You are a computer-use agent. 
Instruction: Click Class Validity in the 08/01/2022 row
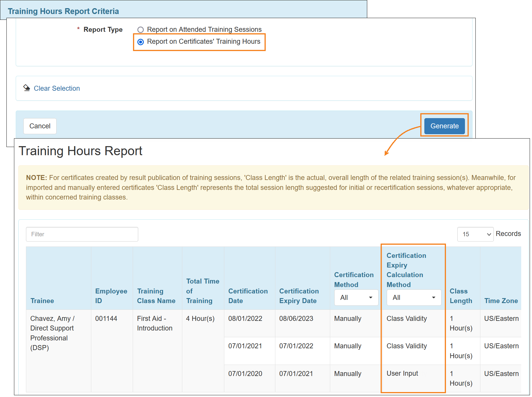click(x=407, y=319)
